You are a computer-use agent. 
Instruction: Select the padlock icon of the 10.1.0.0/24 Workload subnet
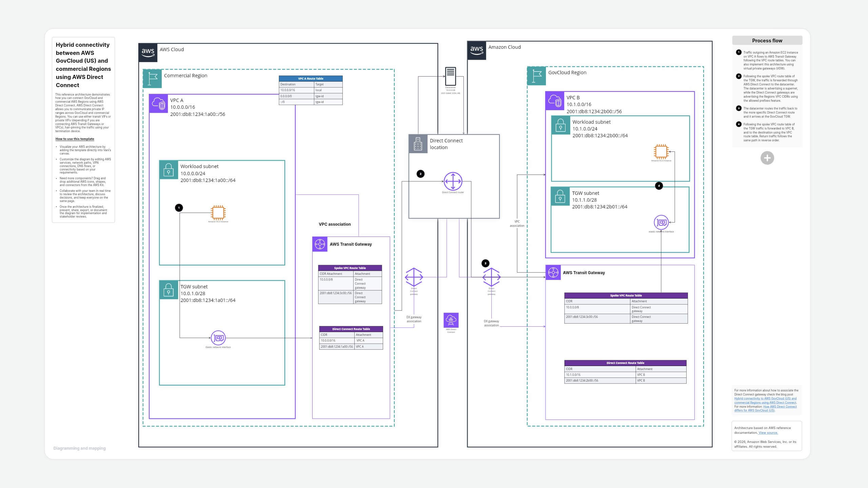click(560, 125)
